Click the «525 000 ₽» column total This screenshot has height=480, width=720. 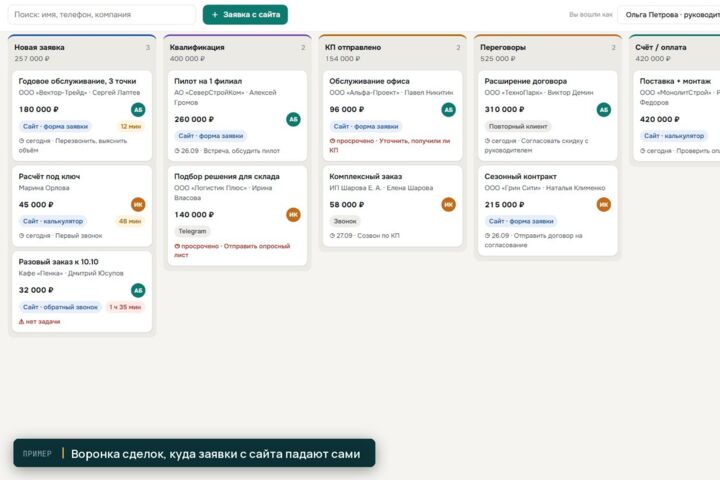point(498,59)
